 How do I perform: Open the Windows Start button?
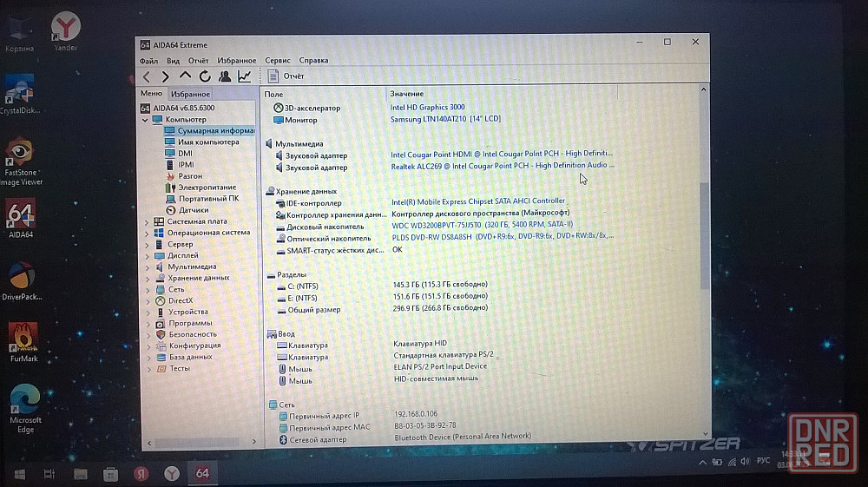(x=19, y=474)
